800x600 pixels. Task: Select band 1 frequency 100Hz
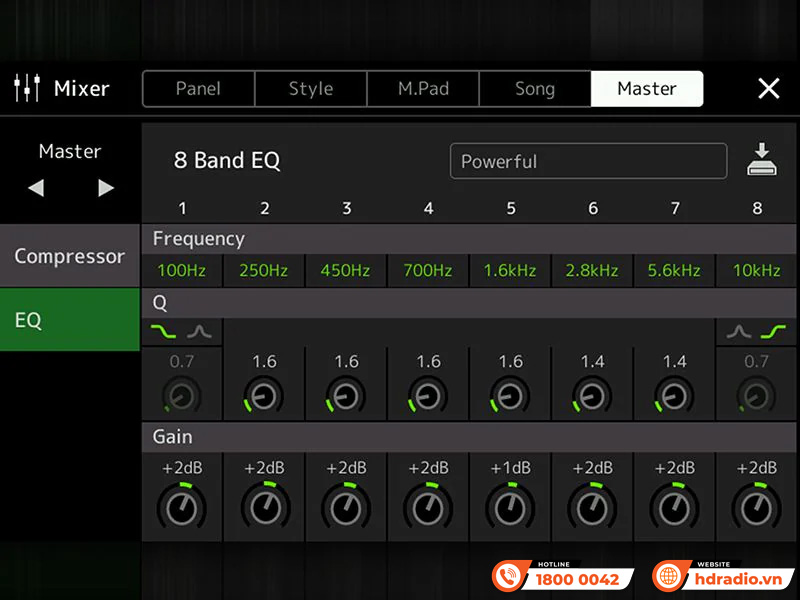point(182,271)
